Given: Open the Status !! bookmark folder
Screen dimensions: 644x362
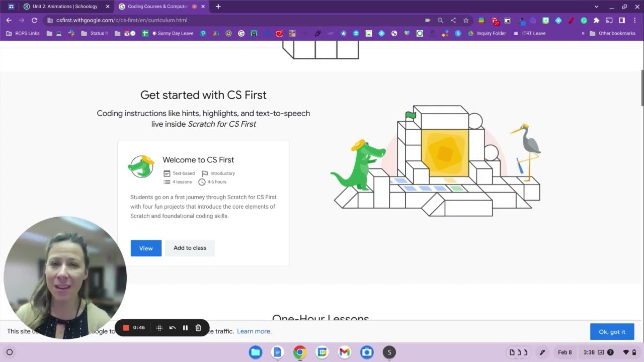Looking at the screenshot, I should [x=95, y=33].
